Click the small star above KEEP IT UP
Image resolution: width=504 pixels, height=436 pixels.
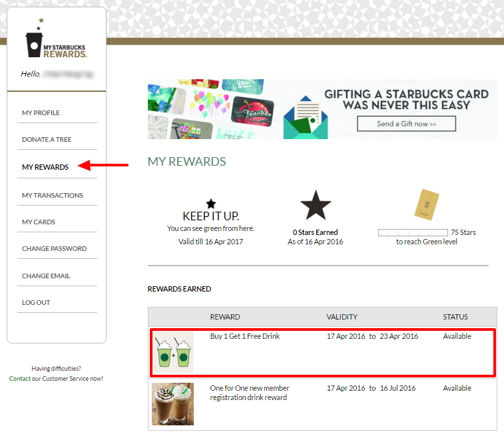click(211, 204)
